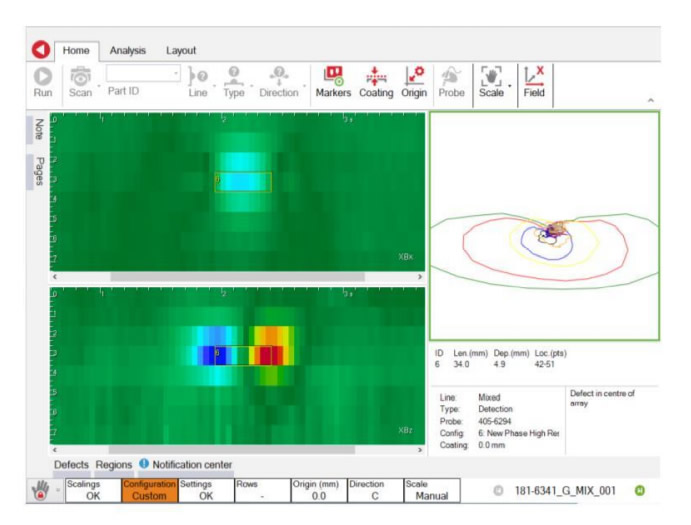Open the Markers tool

pyautogui.click(x=333, y=76)
